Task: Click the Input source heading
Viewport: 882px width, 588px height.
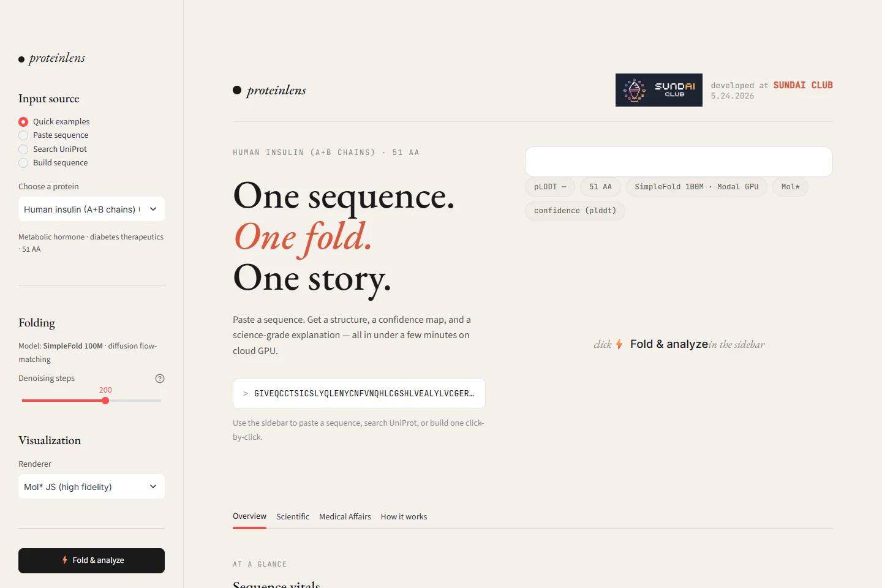Action: (x=49, y=99)
